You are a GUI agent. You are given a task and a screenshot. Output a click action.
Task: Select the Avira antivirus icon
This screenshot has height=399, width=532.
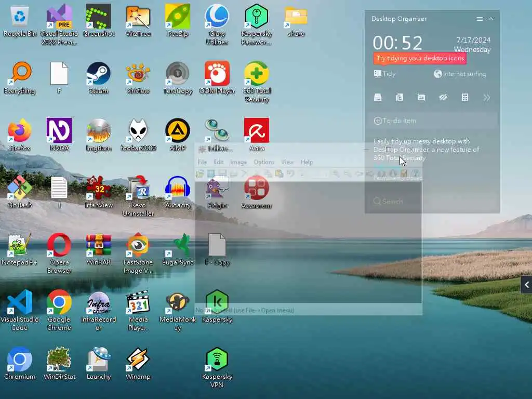257,135
